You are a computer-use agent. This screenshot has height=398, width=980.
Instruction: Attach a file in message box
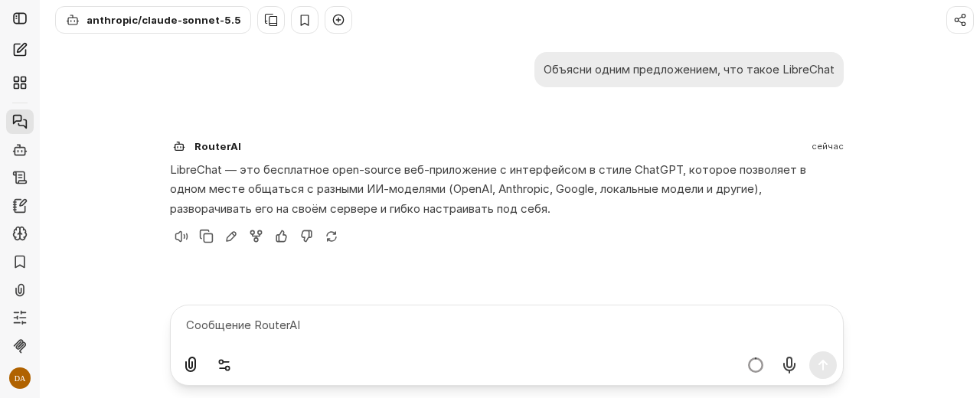191,365
